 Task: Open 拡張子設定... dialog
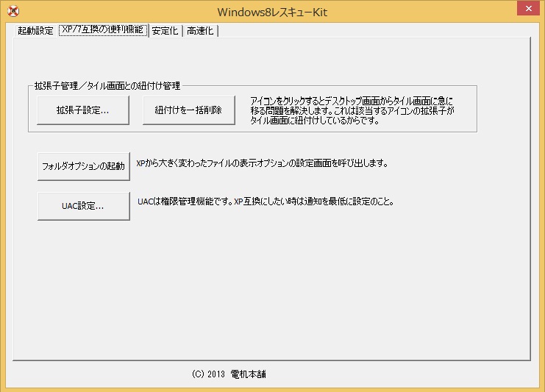click(x=83, y=111)
